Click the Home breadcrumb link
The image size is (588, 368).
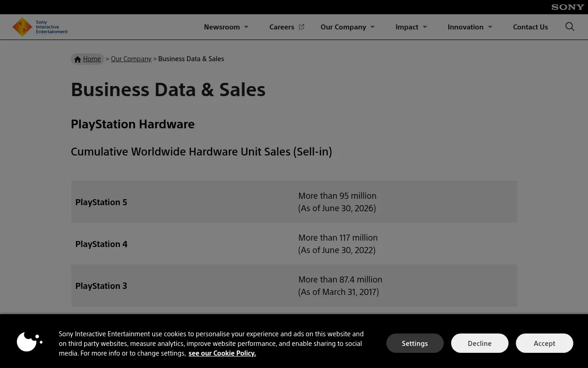pyautogui.click(x=92, y=59)
